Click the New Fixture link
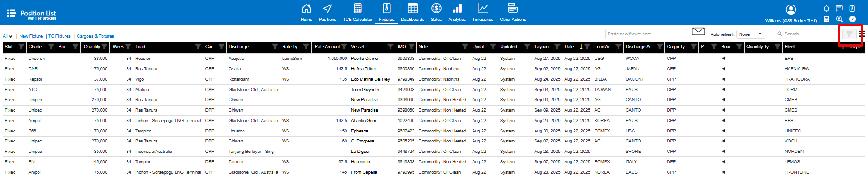Viewport: 868px width, 176px height. 31,36
